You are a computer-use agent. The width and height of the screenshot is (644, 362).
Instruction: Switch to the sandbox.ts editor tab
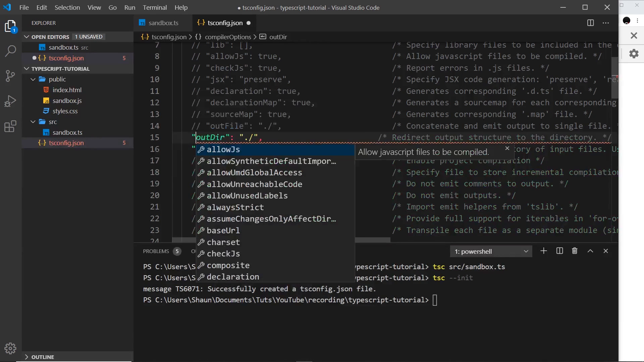pyautogui.click(x=163, y=23)
